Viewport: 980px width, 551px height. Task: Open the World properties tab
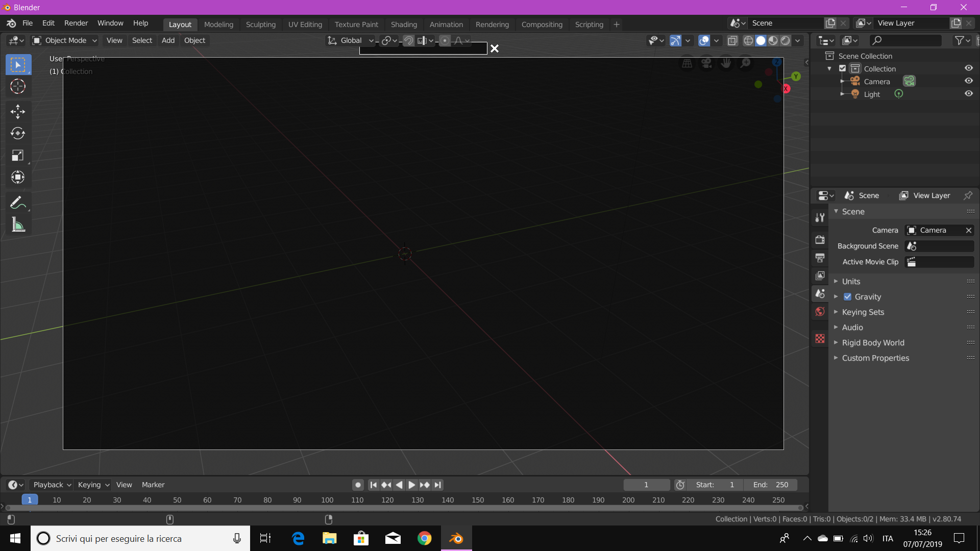[820, 312]
